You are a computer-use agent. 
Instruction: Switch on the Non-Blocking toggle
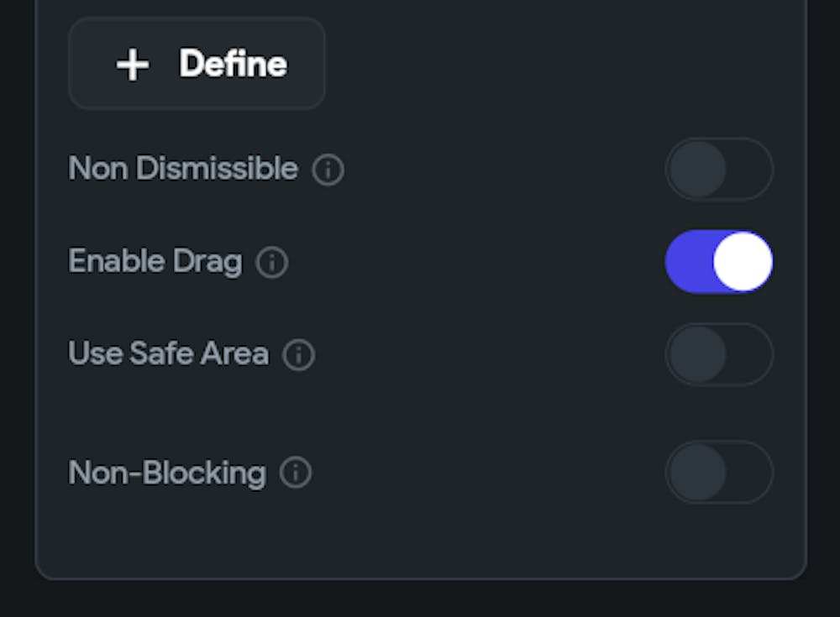click(718, 473)
